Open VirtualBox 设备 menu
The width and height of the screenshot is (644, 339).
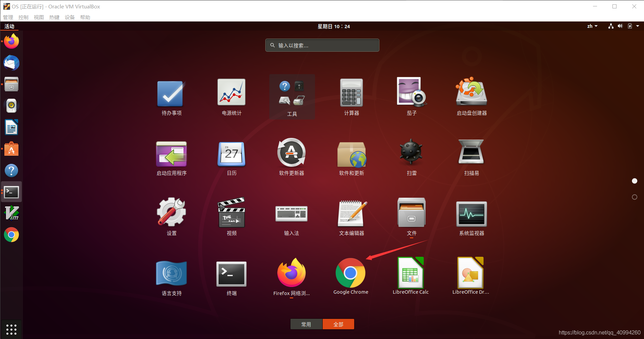pos(70,17)
